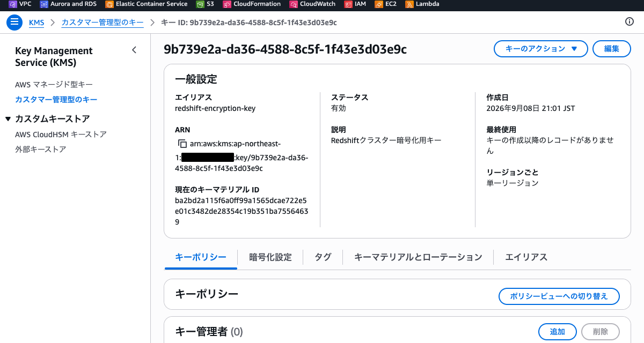
Task: Open the CloudWatch icon shortcut
Action: click(x=294, y=4)
